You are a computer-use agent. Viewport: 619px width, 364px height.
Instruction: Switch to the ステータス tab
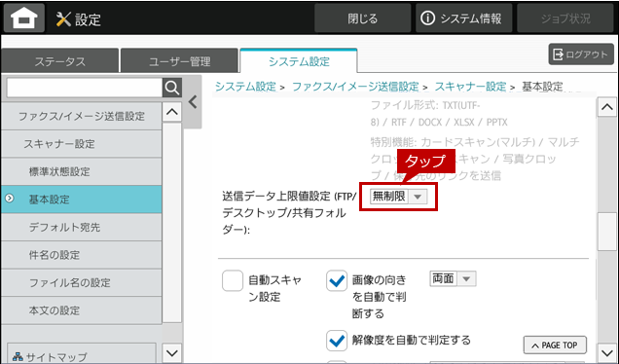pyautogui.click(x=60, y=61)
